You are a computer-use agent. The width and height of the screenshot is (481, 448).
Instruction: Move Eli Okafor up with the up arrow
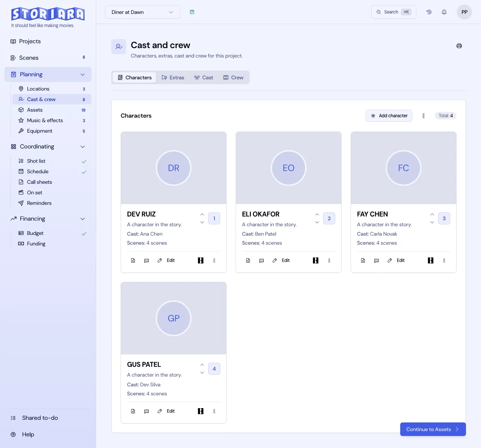coord(317,215)
